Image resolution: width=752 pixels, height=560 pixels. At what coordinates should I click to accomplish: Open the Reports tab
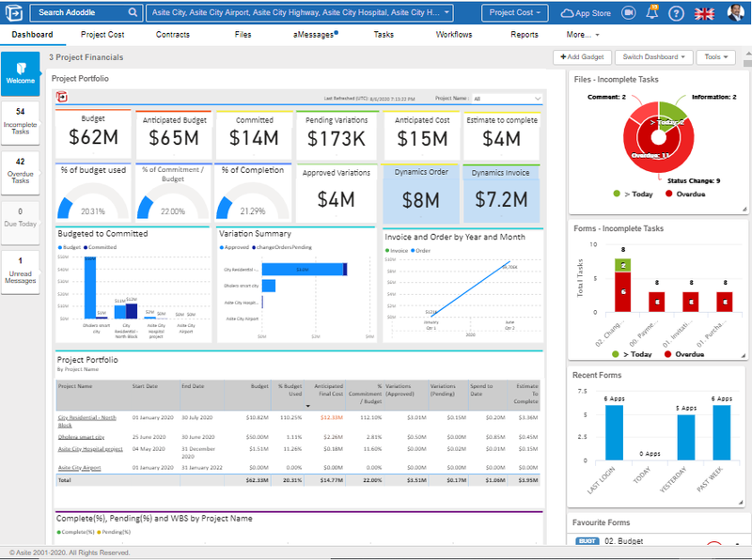[x=525, y=35]
